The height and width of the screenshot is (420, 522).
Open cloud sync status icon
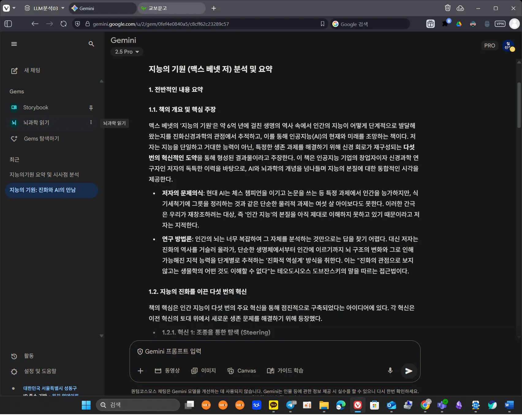(x=460, y=8)
